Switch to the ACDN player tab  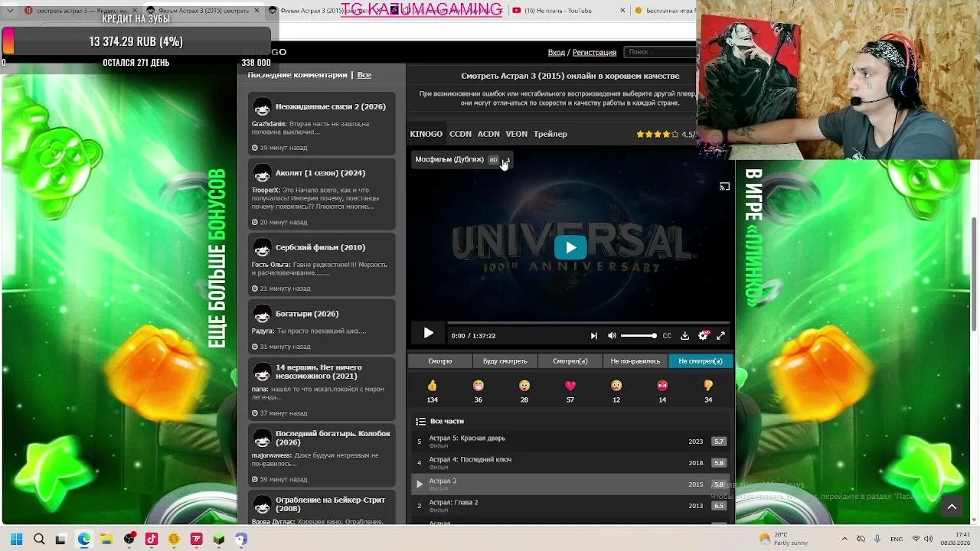(x=488, y=134)
